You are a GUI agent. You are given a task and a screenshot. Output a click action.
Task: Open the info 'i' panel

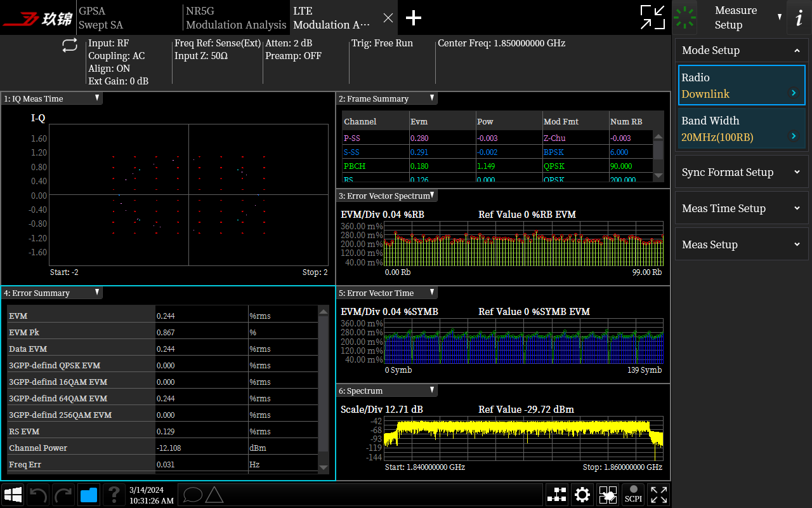pyautogui.click(x=799, y=18)
